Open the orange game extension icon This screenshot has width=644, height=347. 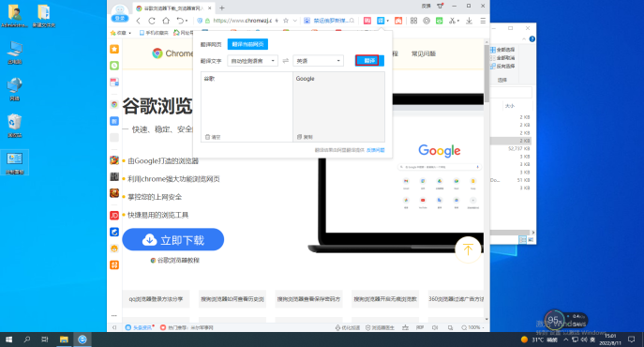tap(398, 21)
